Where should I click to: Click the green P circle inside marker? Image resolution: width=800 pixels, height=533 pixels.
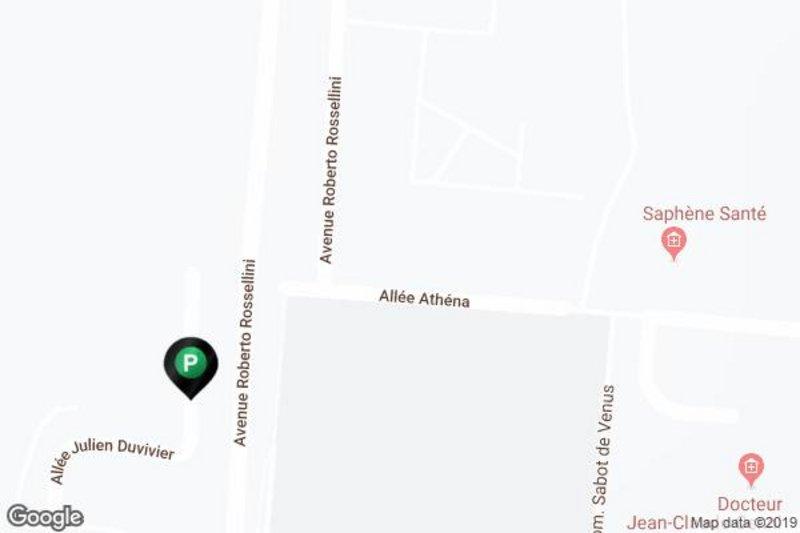pyautogui.click(x=190, y=363)
